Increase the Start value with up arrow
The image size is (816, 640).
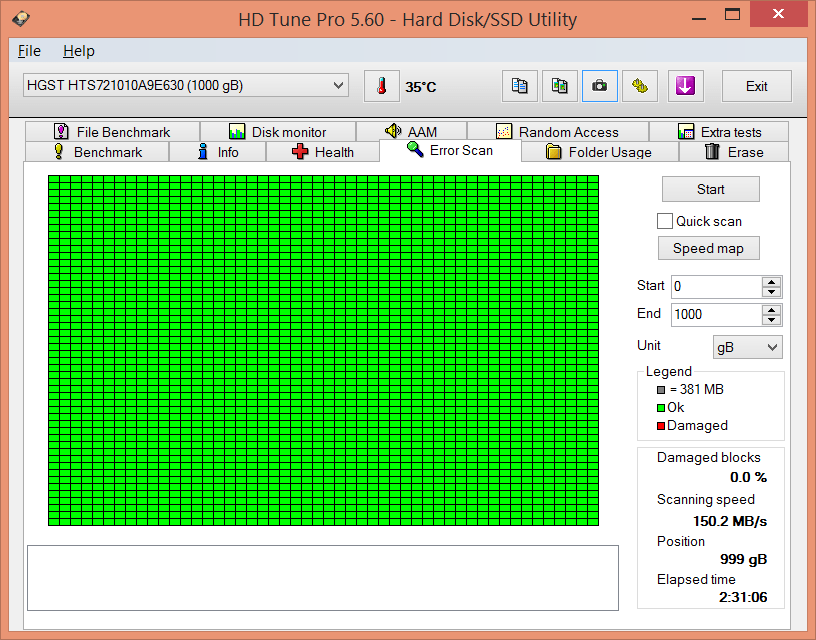[x=771, y=282]
